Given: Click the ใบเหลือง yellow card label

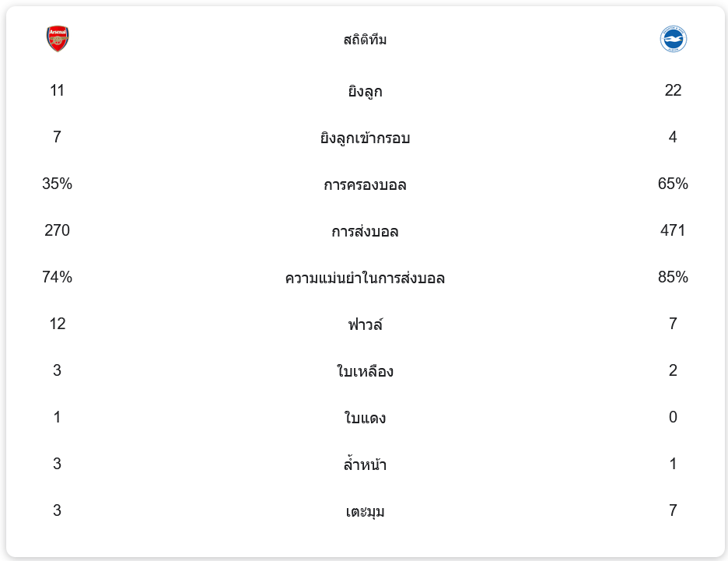Looking at the screenshot, I should point(365,371).
